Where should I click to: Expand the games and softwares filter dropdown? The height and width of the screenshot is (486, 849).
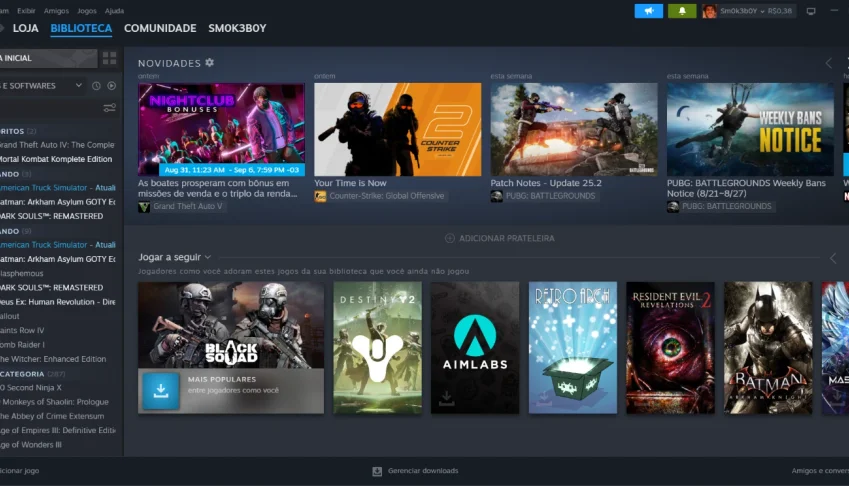(x=42, y=86)
